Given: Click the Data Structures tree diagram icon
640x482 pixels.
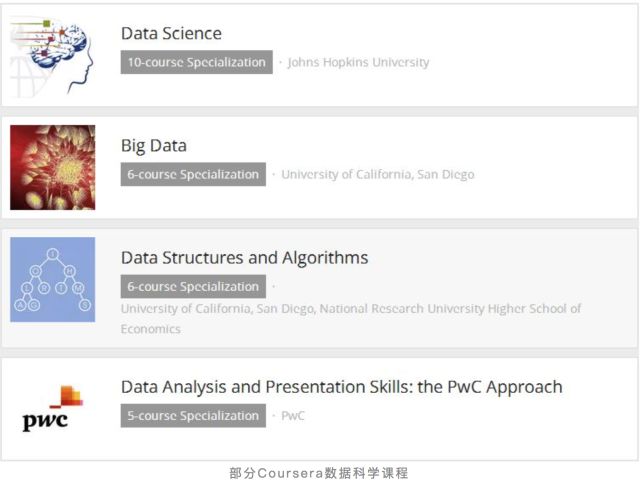Looking at the screenshot, I should (x=52, y=279).
